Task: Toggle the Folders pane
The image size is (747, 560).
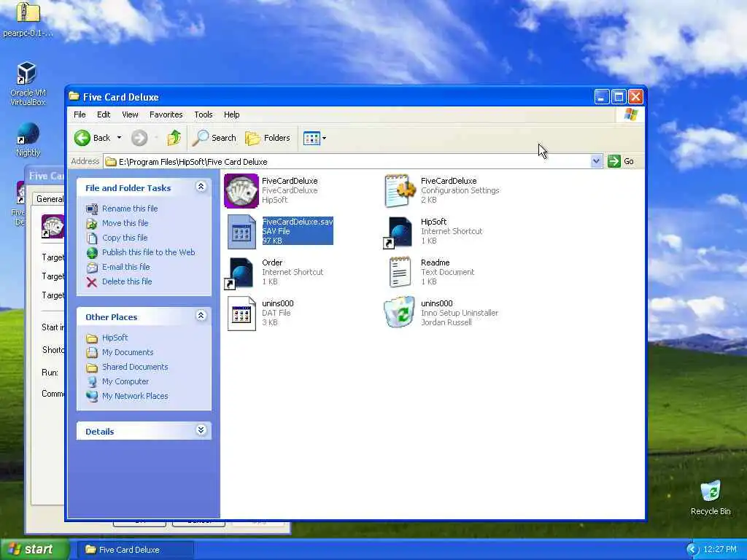Action: click(x=268, y=138)
